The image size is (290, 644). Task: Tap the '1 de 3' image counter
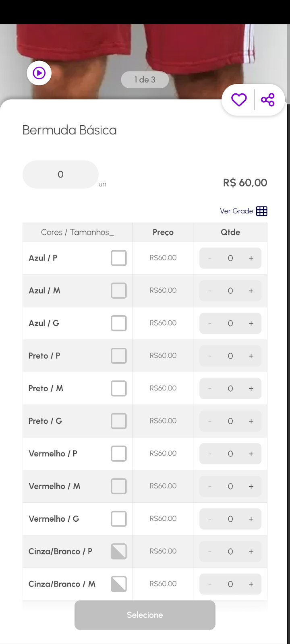click(145, 80)
